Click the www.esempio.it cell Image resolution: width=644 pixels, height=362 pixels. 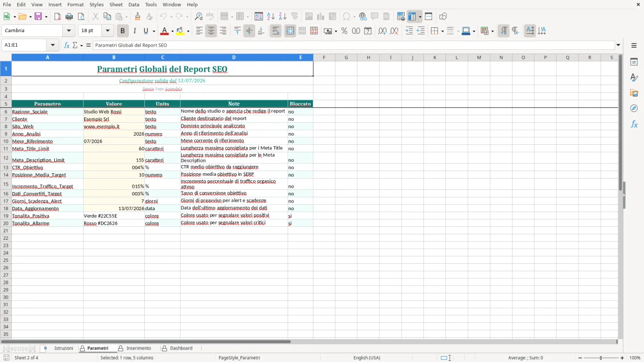(114, 127)
